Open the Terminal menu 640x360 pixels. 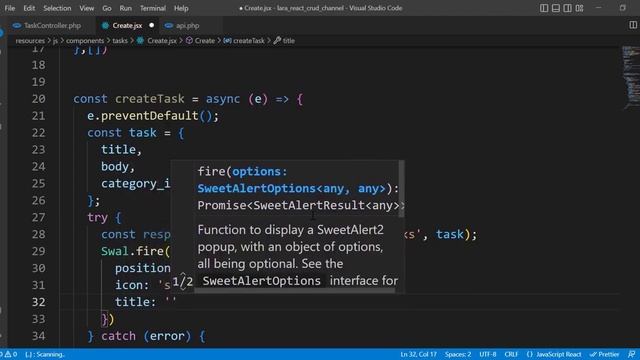[153, 8]
